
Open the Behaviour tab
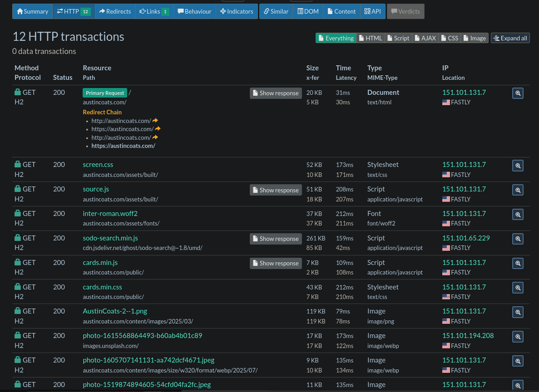click(194, 11)
